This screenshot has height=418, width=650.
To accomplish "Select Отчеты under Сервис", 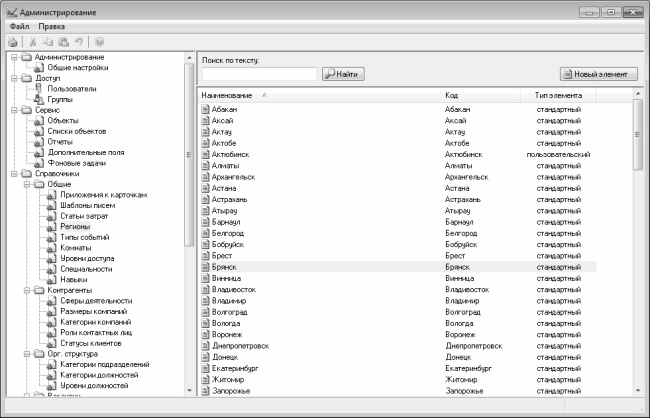I will click(62, 141).
